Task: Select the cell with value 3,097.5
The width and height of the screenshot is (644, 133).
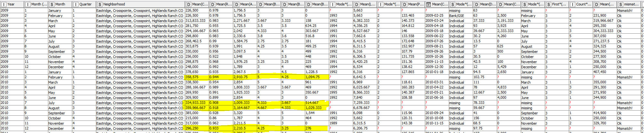Action: tap(245, 52)
